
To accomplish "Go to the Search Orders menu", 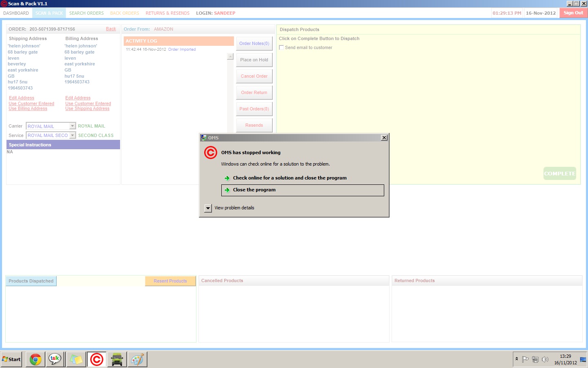I will [87, 13].
